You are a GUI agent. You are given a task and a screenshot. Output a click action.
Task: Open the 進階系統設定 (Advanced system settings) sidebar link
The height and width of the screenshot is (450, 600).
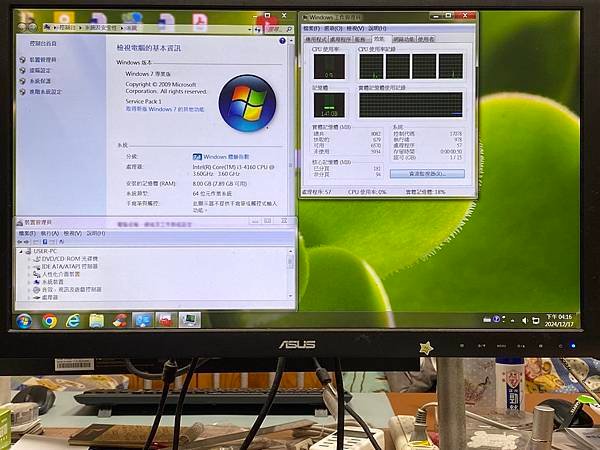tap(46, 92)
